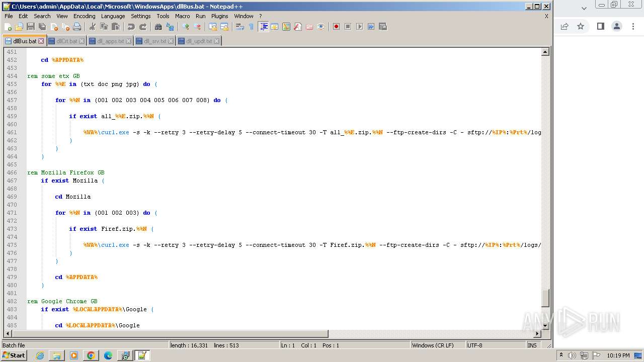Open the Tools menu
The width and height of the screenshot is (644, 362).
click(x=163, y=16)
